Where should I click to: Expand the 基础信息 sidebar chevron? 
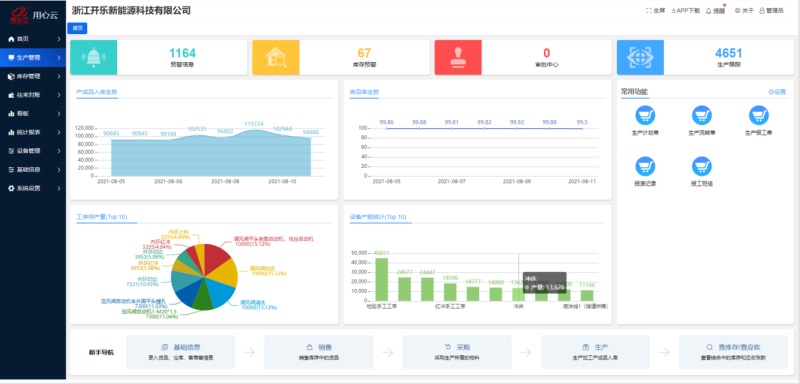point(59,169)
